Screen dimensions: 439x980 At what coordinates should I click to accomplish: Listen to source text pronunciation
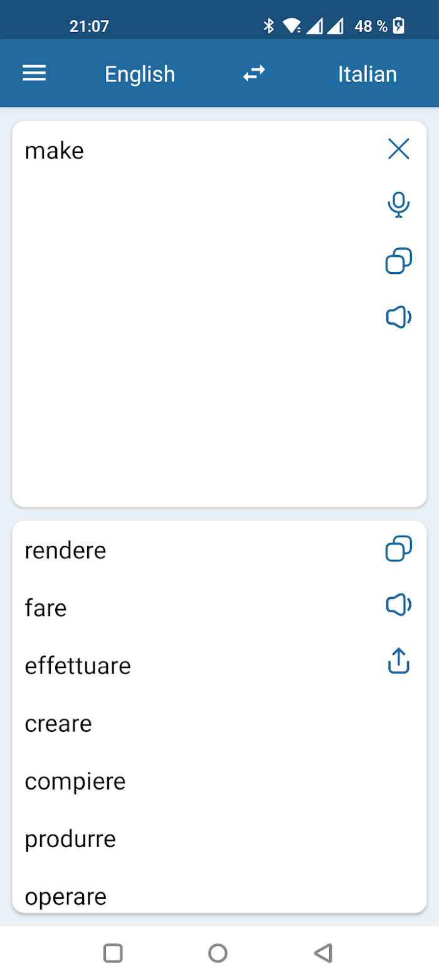pyautogui.click(x=399, y=318)
